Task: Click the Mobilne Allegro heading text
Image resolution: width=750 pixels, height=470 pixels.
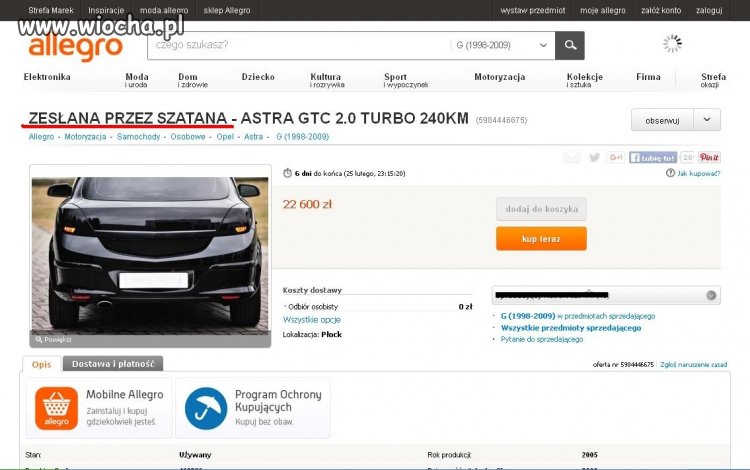Action: point(124,394)
